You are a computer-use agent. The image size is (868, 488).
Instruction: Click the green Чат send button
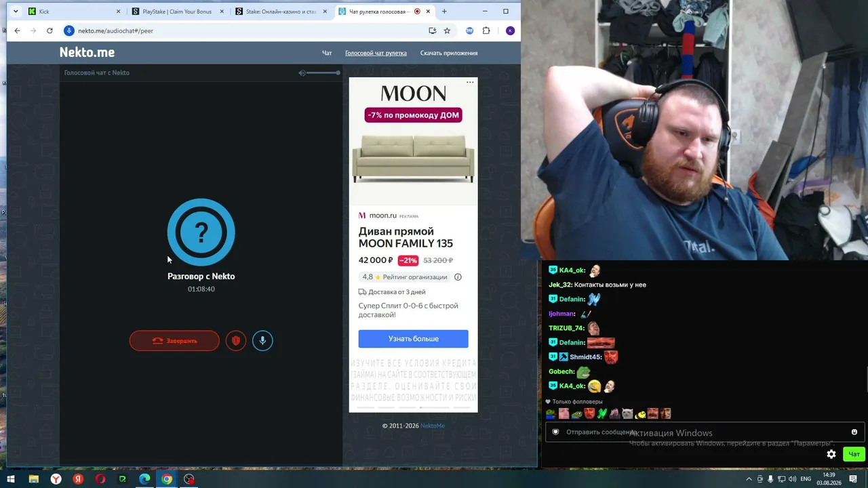[x=854, y=454]
